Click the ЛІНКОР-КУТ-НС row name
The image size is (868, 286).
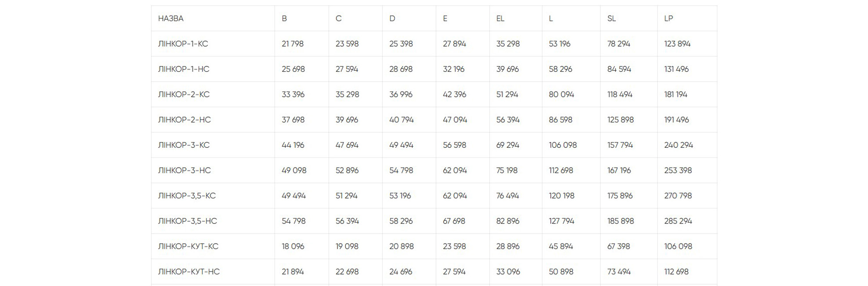189,271
